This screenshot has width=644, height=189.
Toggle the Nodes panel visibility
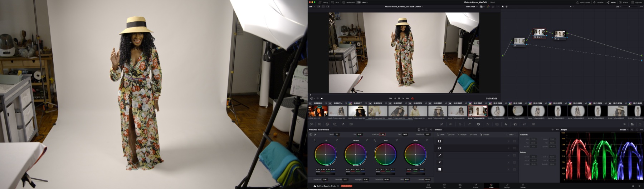[611, 3]
